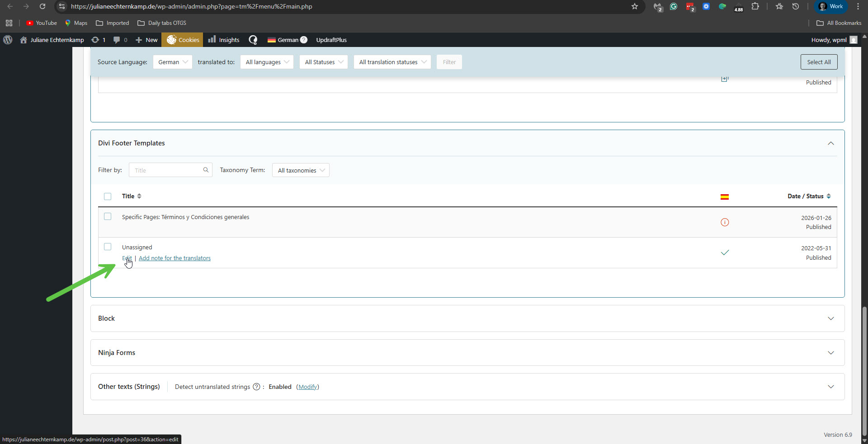868x444 pixels.
Task: Reload the current page
Action: pos(42,6)
